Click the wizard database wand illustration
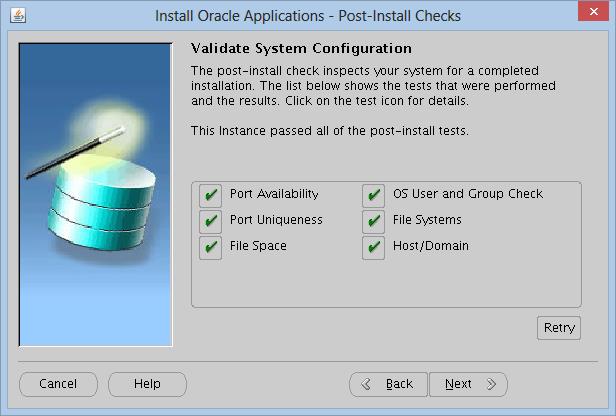 point(96,195)
